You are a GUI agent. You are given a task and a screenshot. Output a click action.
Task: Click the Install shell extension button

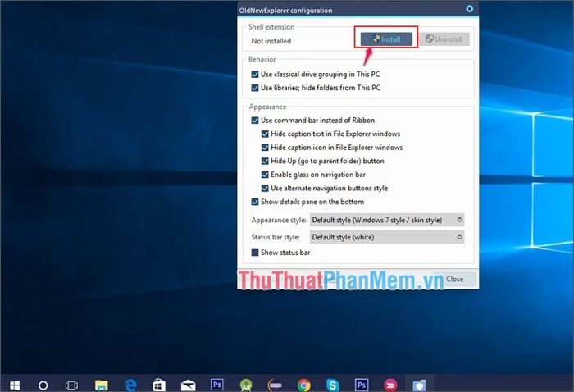(386, 39)
